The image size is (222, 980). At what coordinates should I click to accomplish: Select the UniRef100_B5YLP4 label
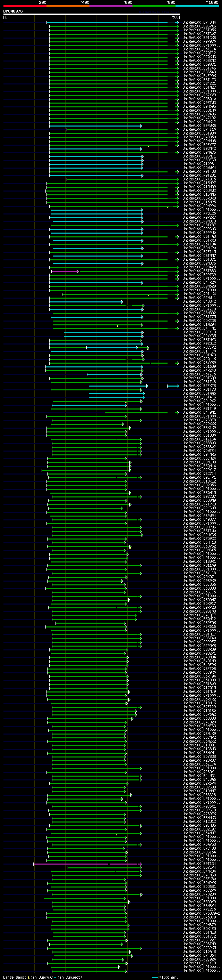[199, 867]
